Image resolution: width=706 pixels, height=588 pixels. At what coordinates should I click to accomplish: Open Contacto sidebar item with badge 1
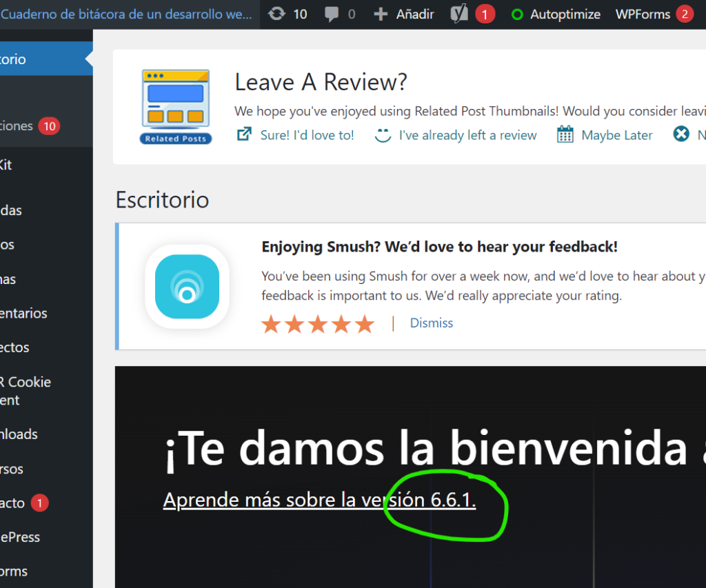point(24,503)
